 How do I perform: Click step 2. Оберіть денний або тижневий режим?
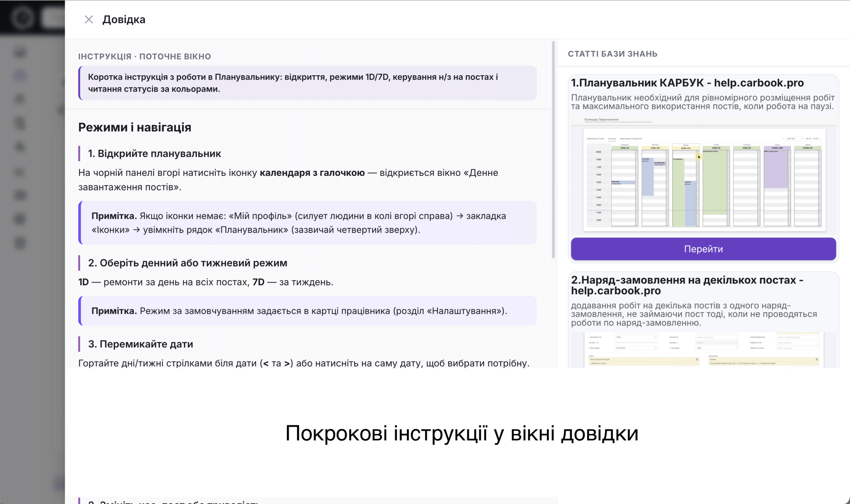point(188,263)
